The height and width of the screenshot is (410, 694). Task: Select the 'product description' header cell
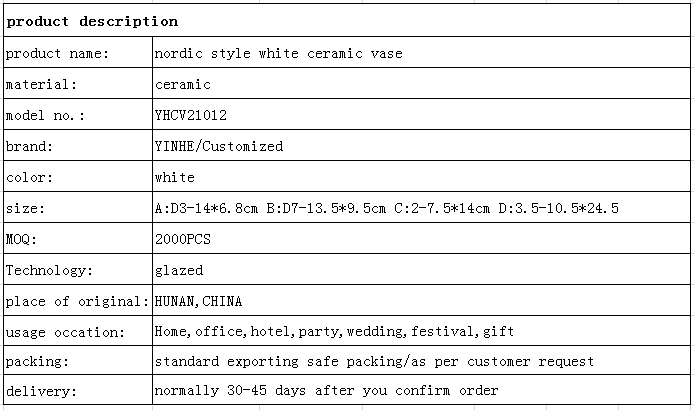point(347,20)
